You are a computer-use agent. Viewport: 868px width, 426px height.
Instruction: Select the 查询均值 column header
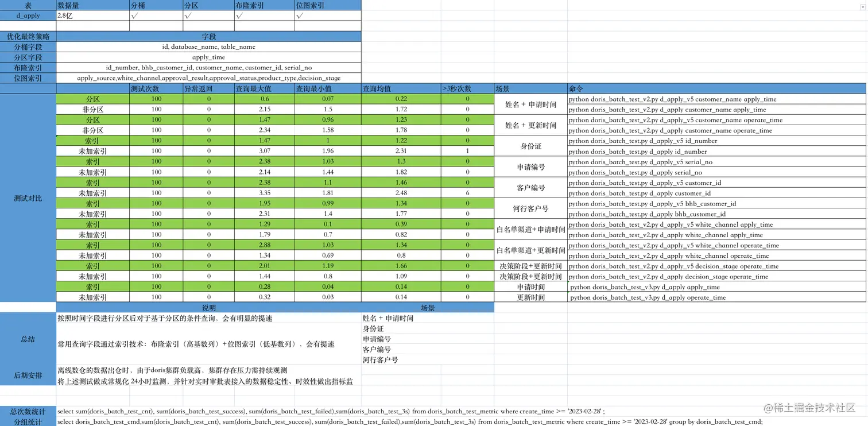click(401, 88)
